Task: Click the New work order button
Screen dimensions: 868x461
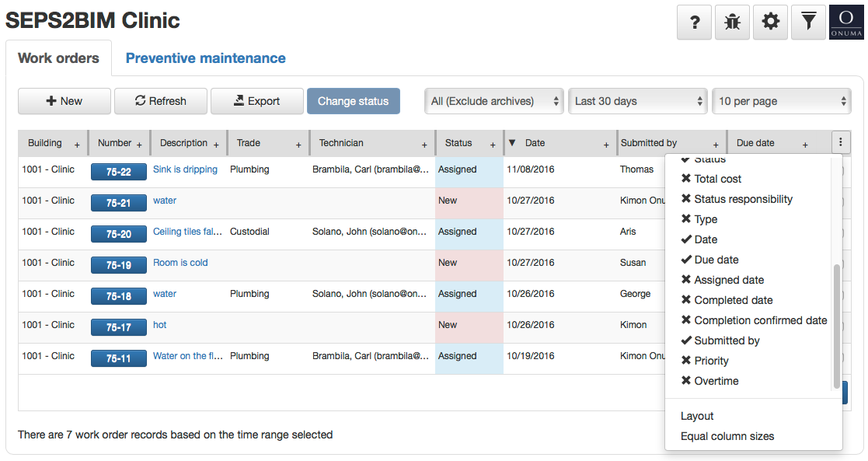Action: coord(64,101)
